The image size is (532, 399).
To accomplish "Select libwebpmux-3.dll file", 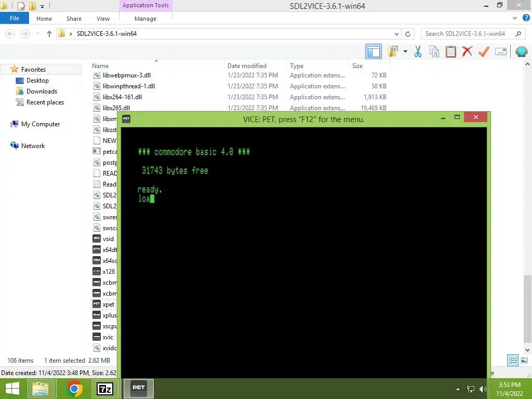I will pos(127,75).
